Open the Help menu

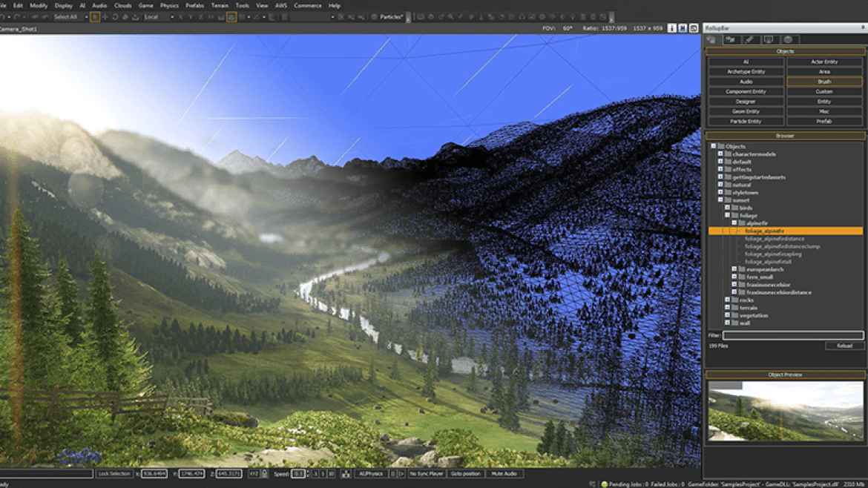click(x=335, y=5)
